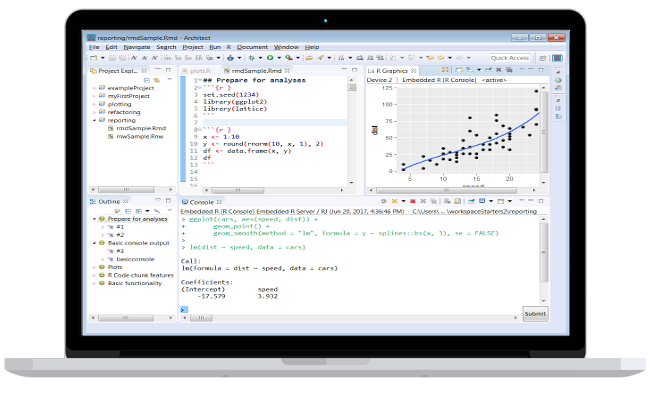Click the Open folder toolbar icon

click(x=309, y=58)
